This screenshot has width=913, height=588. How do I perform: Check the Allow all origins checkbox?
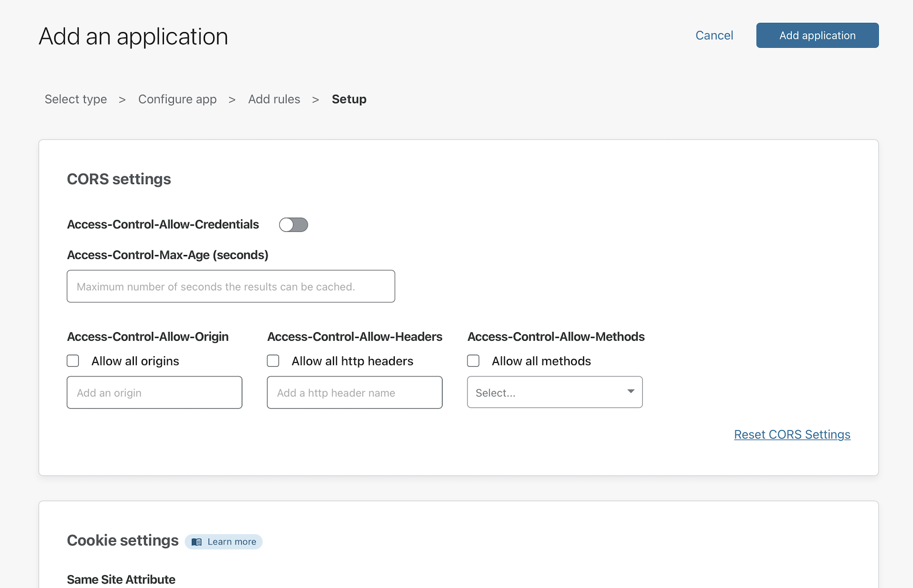click(73, 361)
